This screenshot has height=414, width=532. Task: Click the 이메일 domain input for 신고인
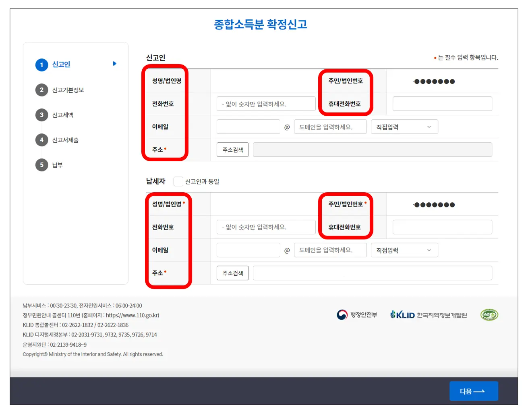coord(330,127)
